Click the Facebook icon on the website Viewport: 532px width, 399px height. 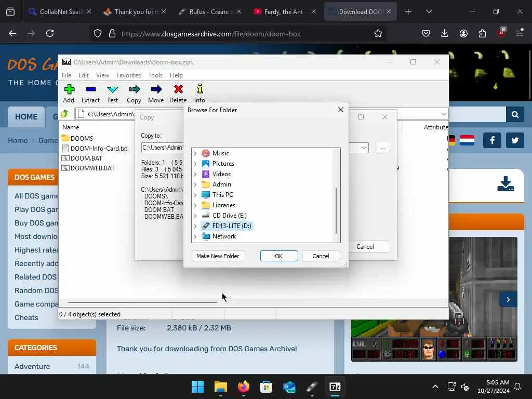tap(492, 140)
